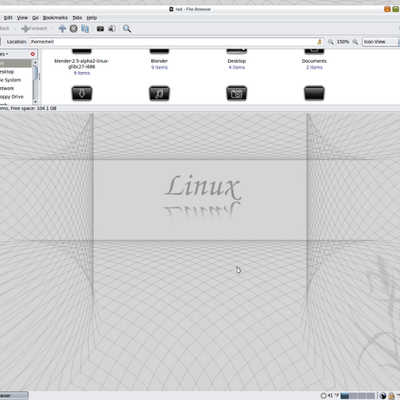The image size is (400, 400).
Task: Click the file browser title bar icon
Action: coord(171,9)
